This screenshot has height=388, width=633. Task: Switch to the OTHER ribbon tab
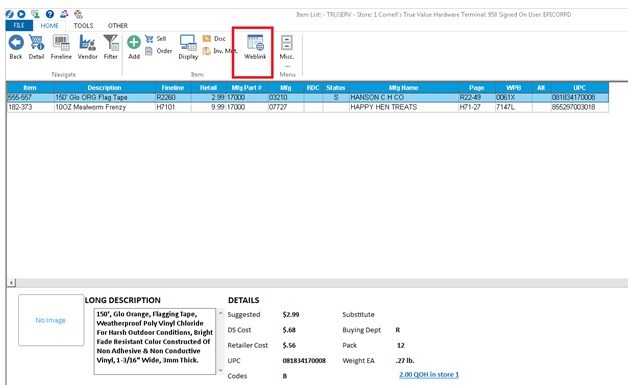pos(117,25)
